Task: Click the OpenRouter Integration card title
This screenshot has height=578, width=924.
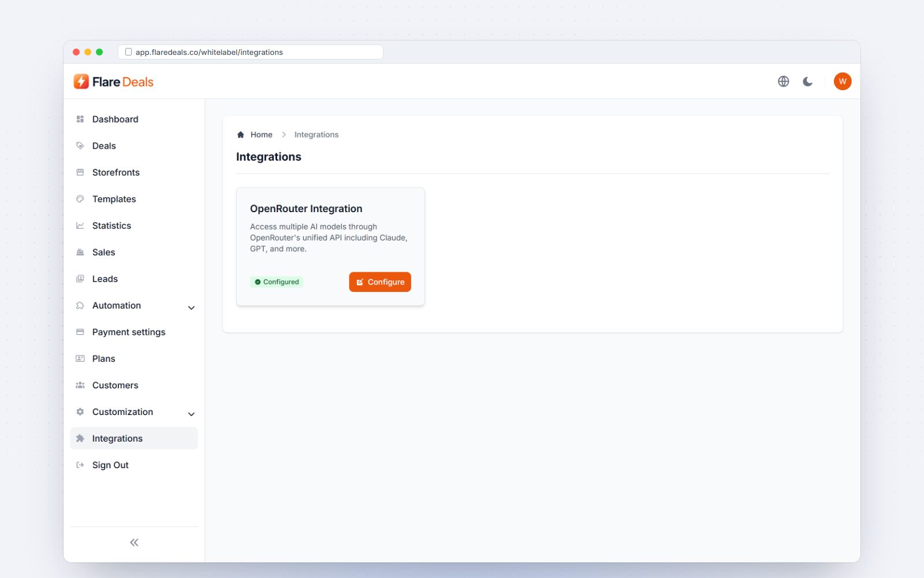Action: pos(306,209)
